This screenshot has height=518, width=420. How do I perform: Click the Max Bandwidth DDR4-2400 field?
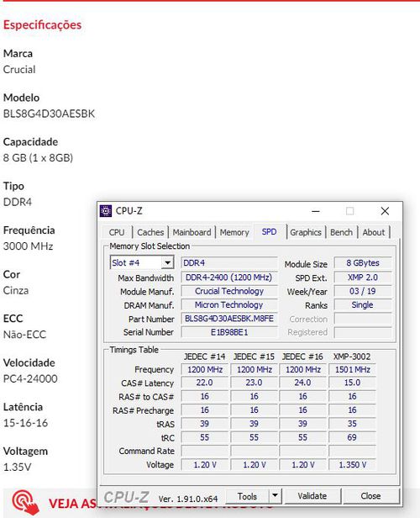tap(229, 277)
